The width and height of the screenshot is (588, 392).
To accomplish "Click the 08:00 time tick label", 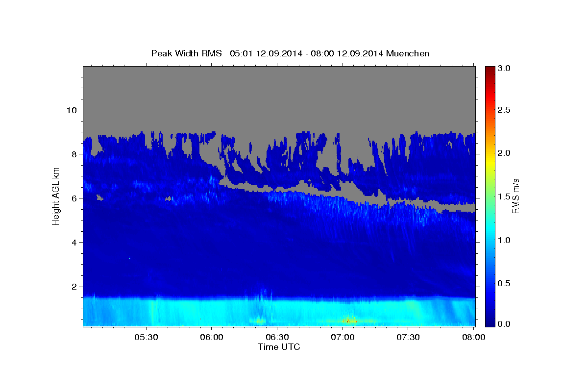I will pos(474,338).
